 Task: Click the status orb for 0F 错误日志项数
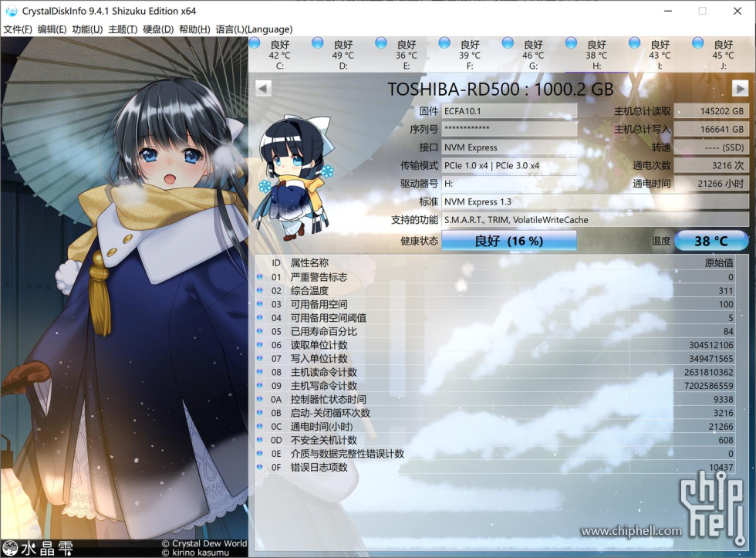tap(260, 467)
